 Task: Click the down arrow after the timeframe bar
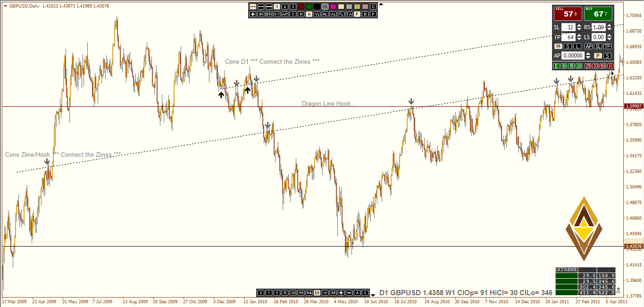(x=373, y=295)
